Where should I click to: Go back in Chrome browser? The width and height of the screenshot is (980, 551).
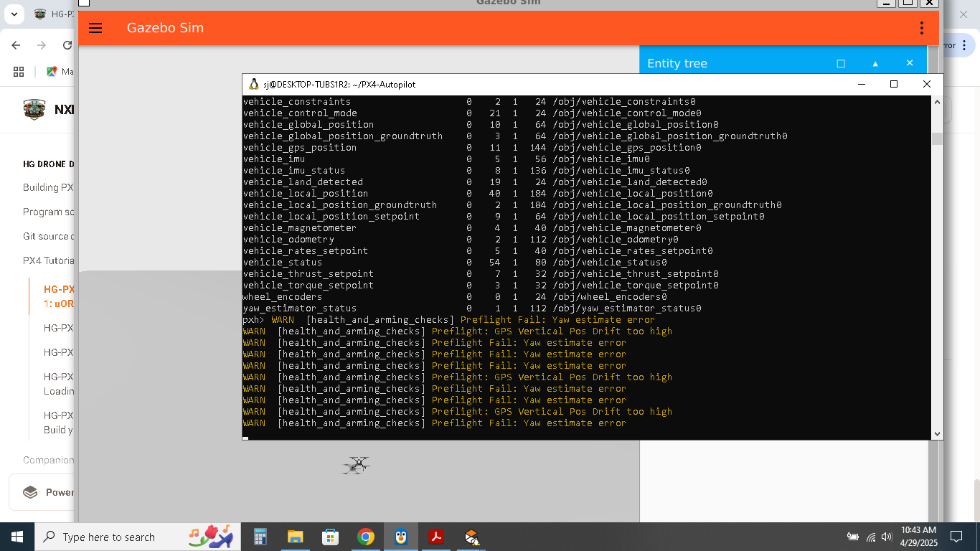[16, 44]
